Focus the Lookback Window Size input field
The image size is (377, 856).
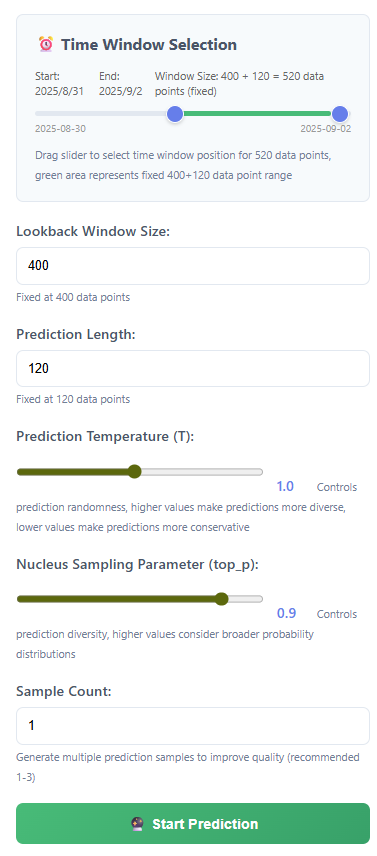193,266
